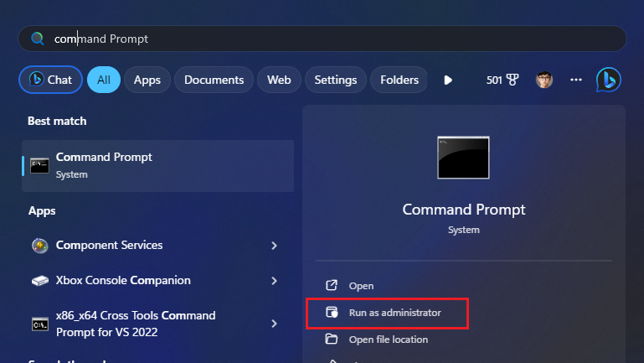
Task: Switch to the Apps filter
Action: (147, 80)
